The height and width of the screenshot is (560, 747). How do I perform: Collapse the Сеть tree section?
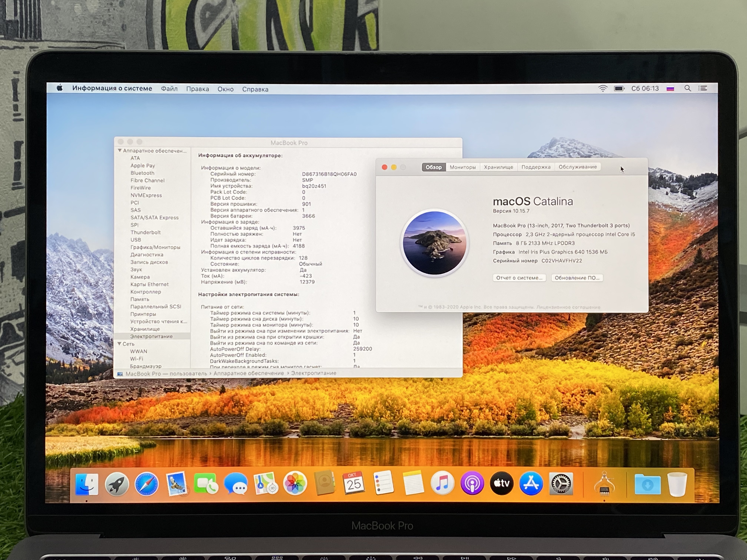(x=119, y=344)
